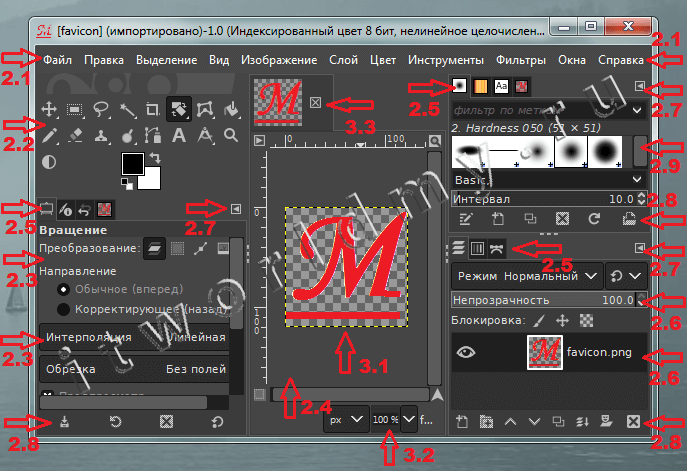Set transform to affect layer
Viewport: 687px width, 471px height.
pos(154,248)
